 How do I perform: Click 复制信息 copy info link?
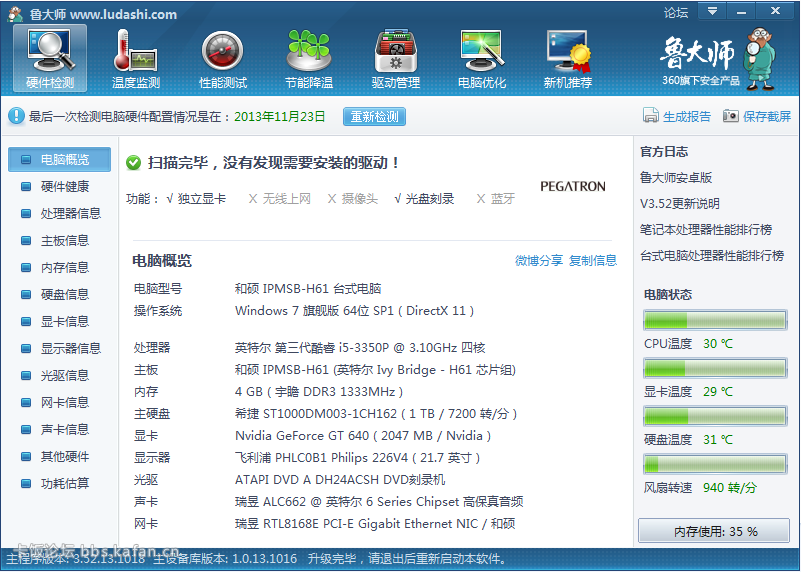(593, 260)
